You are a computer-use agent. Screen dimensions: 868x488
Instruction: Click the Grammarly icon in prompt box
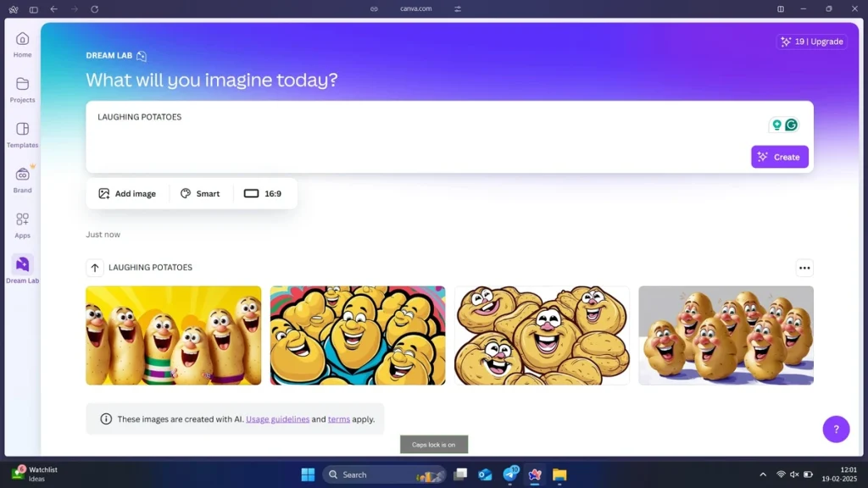point(792,125)
